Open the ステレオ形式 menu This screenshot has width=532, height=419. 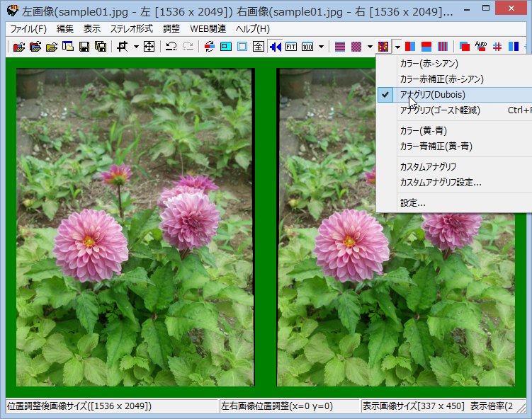tap(132, 29)
